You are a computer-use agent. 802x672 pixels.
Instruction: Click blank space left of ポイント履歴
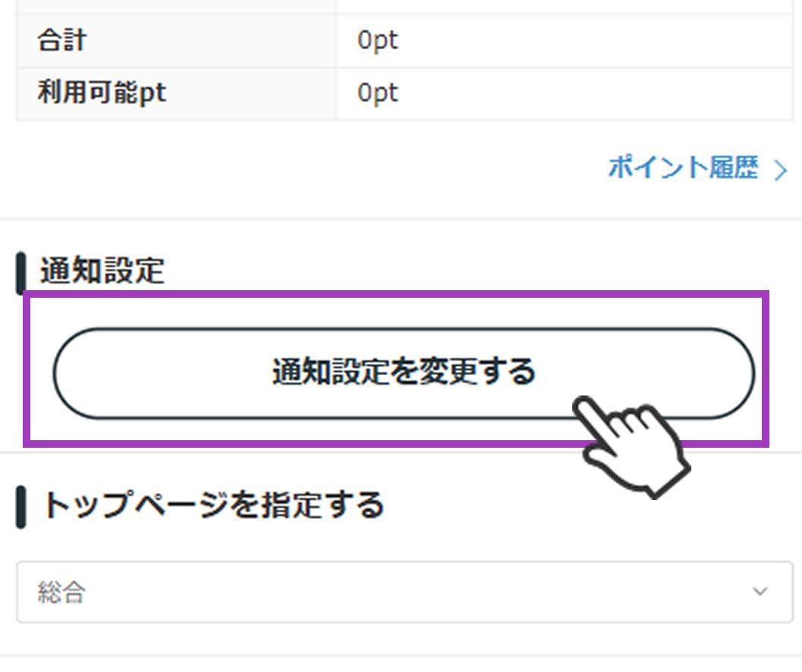pos(303,169)
